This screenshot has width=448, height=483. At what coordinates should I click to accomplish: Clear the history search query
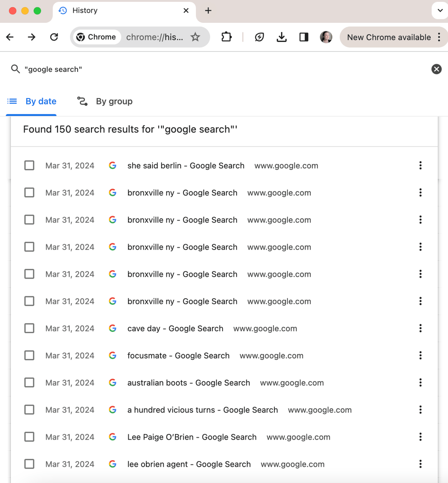coord(436,69)
